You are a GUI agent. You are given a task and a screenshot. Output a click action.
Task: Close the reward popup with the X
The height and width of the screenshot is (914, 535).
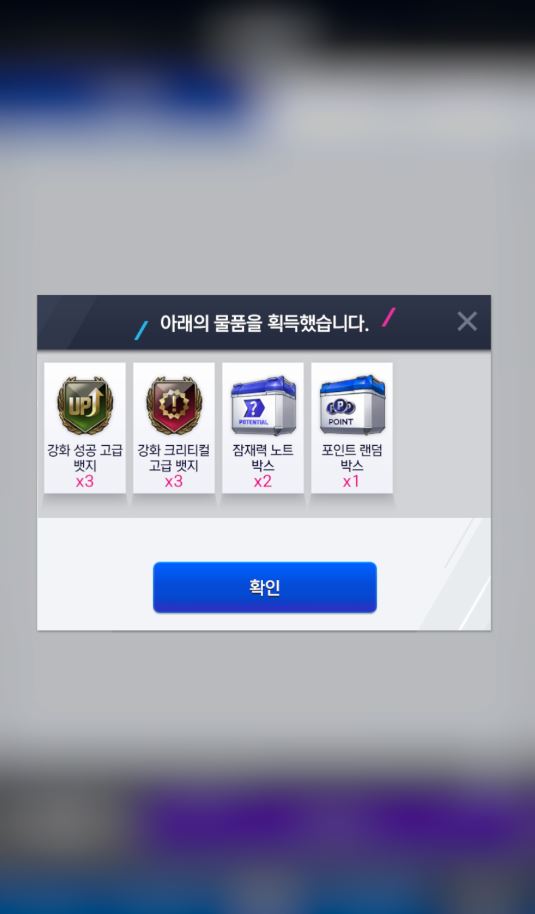point(467,321)
